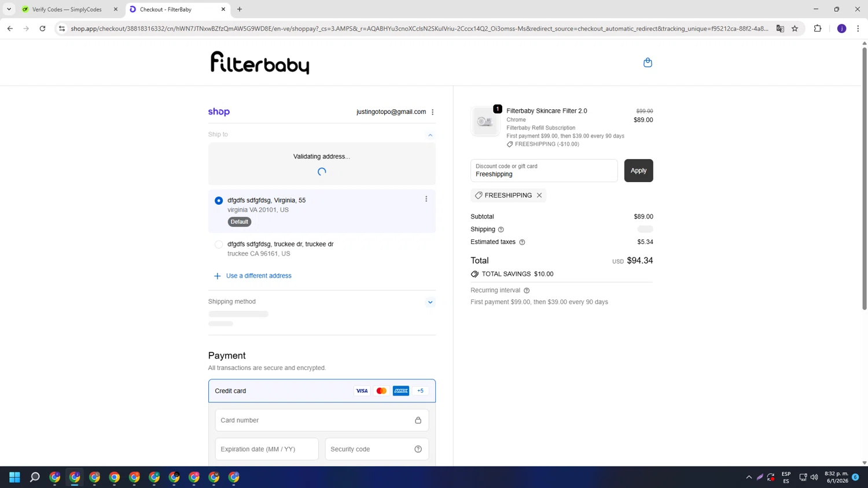Select the Credit card payment option
Screen dimensions: 868x488
[x=322, y=391]
